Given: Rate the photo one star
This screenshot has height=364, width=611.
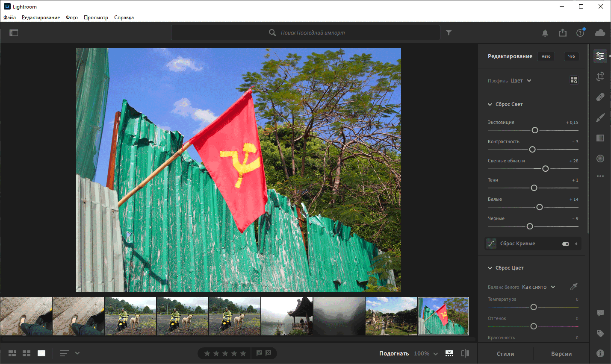Looking at the screenshot, I should pyautogui.click(x=207, y=353).
